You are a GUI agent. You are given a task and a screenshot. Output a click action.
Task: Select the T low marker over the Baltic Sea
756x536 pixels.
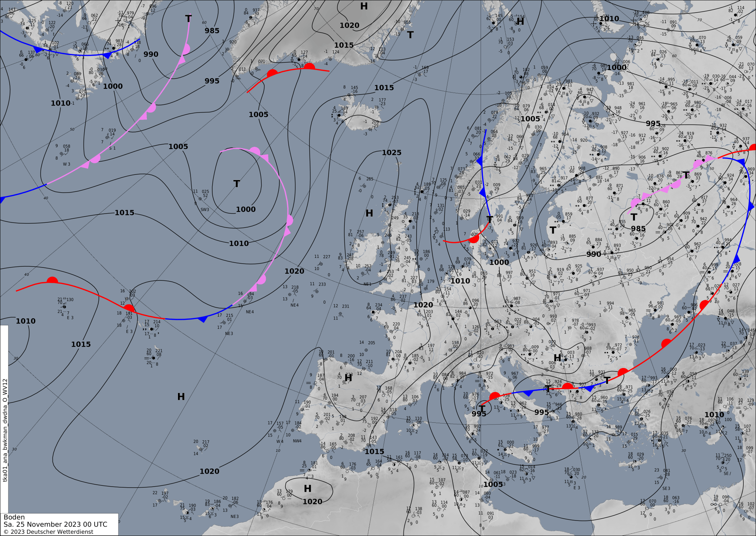tap(553, 230)
